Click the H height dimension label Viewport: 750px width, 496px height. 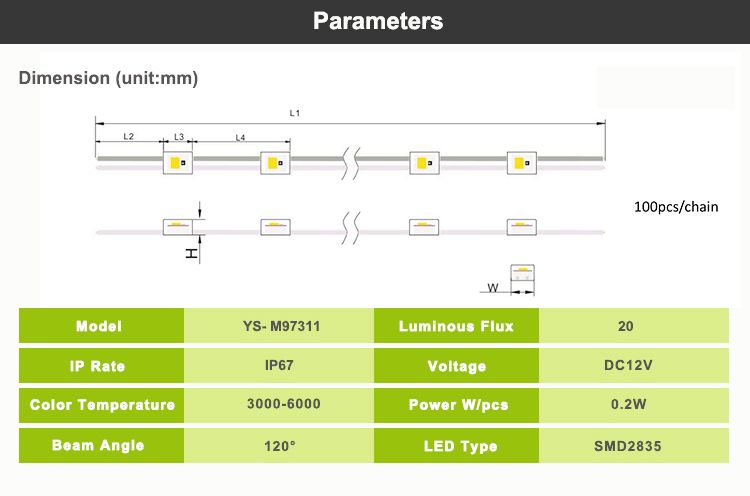[191, 254]
